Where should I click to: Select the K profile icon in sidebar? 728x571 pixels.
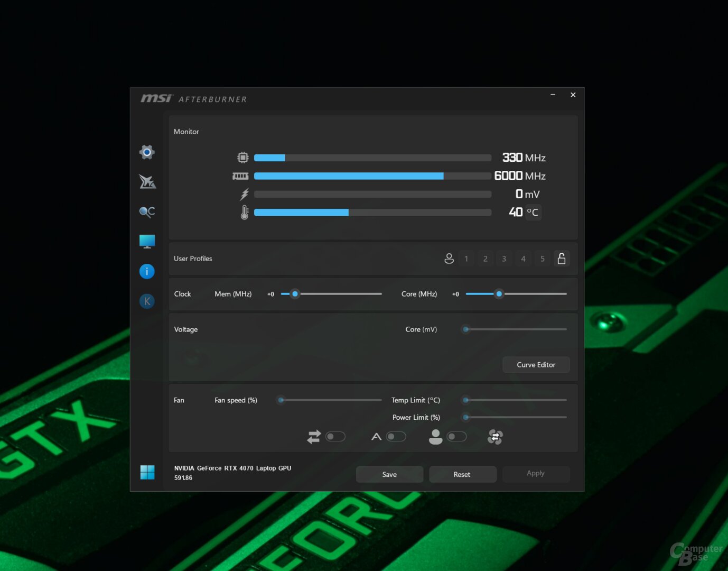click(x=147, y=301)
